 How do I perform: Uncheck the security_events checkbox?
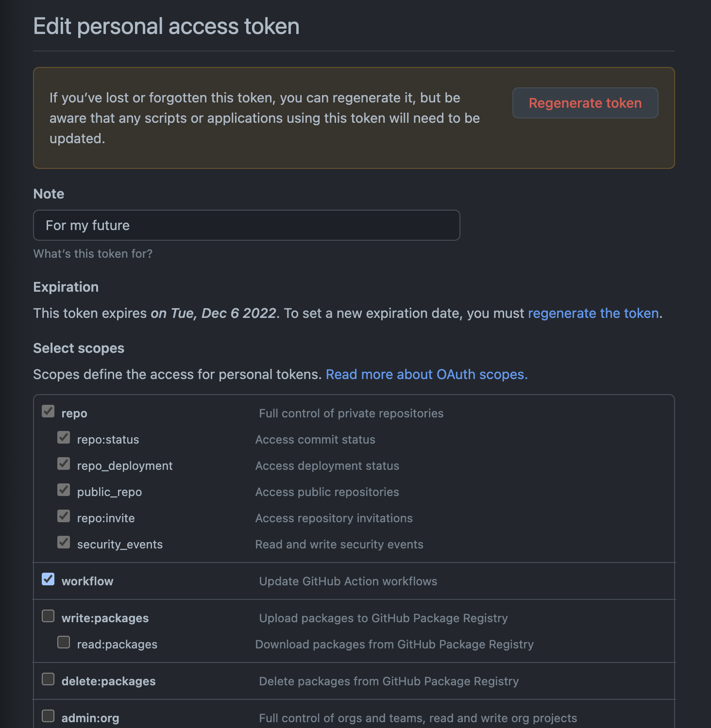click(x=64, y=542)
